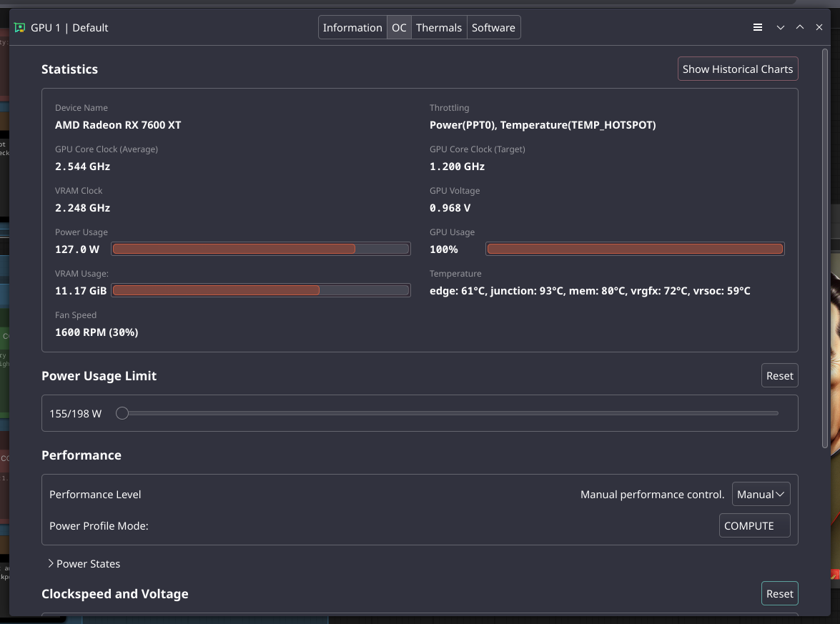
Task: Select the OC tab
Action: (399, 28)
